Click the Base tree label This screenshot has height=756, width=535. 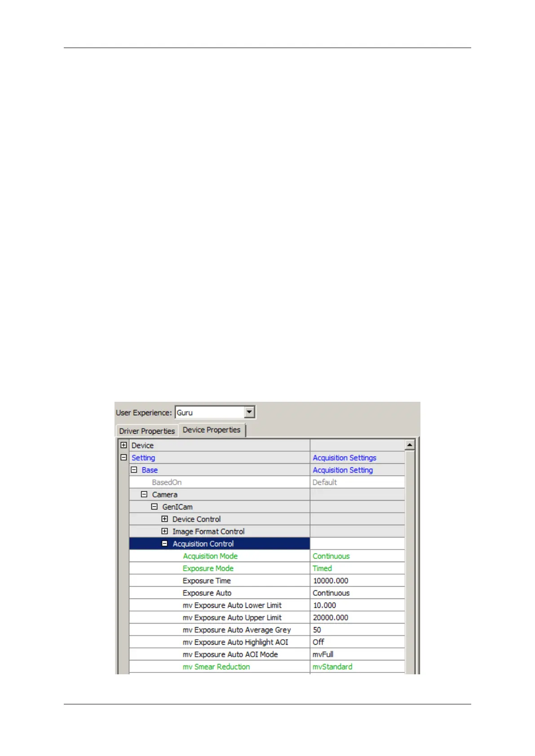pos(150,470)
